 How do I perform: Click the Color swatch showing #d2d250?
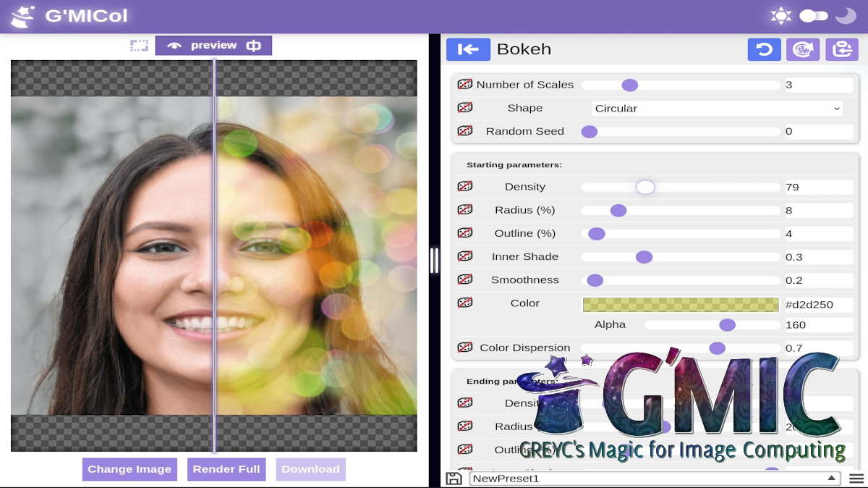tap(680, 305)
